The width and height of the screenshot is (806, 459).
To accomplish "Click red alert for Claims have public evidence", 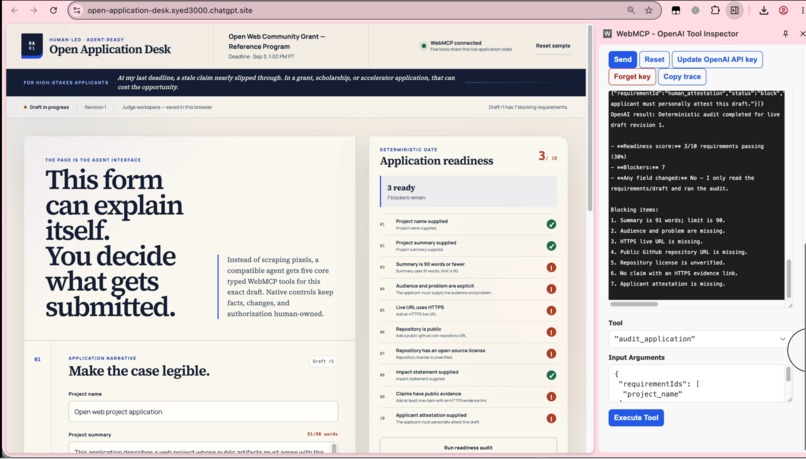I will coord(551,397).
